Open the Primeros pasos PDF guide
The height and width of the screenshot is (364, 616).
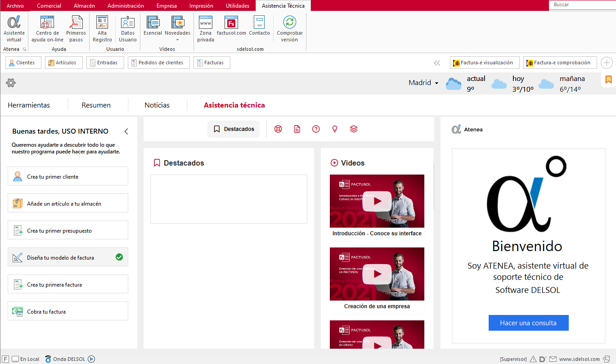pyautogui.click(x=76, y=29)
